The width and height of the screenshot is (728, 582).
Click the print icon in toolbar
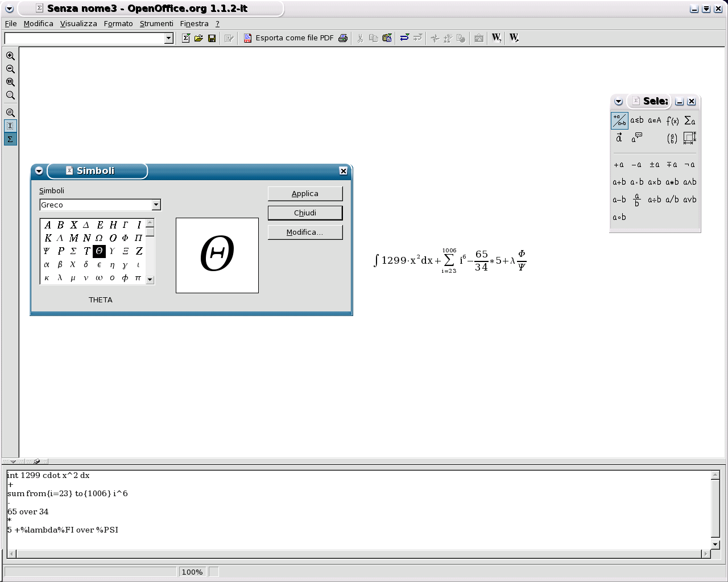click(343, 38)
